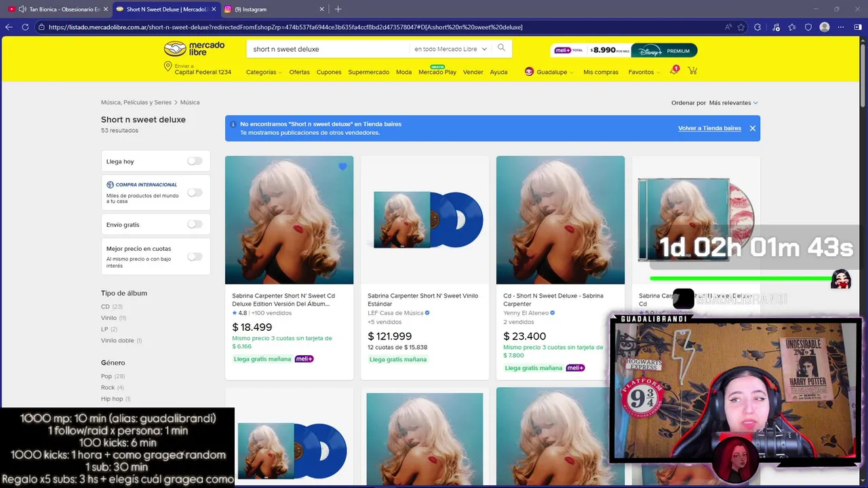Screen dimensions: 868x488
Task: Open the Mercado Libre logo homepage
Action: pos(194,49)
